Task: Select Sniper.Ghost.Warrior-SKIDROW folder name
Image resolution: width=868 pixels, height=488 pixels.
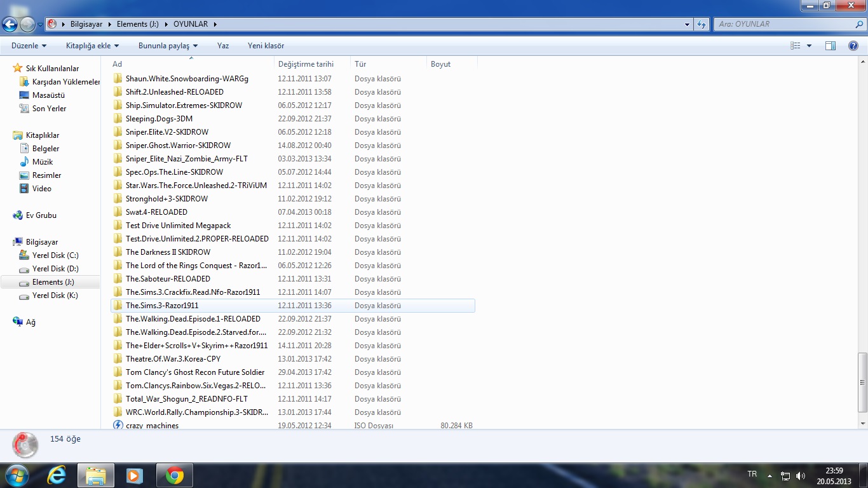Action: pyautogui.click(x=178, y=146)
